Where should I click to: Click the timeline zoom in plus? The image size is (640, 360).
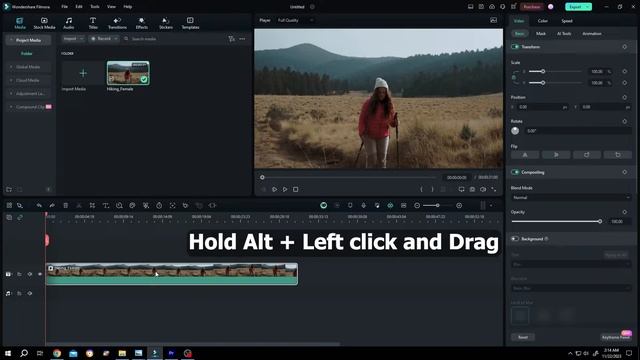tap(459, 205)
